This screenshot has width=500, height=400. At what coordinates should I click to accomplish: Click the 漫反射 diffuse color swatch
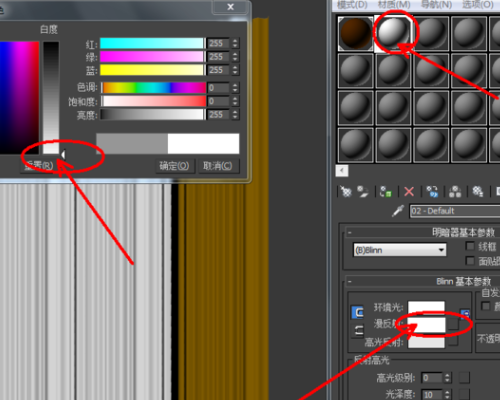[426, 325]
